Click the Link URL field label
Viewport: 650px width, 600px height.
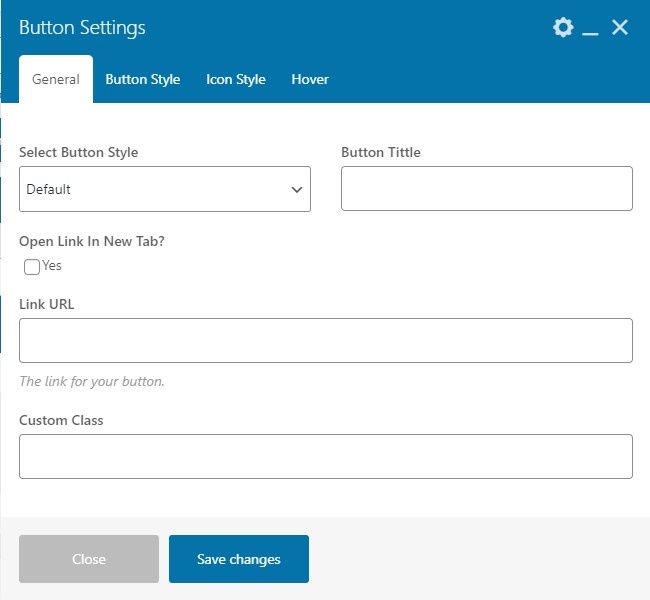tap(47, 304)
